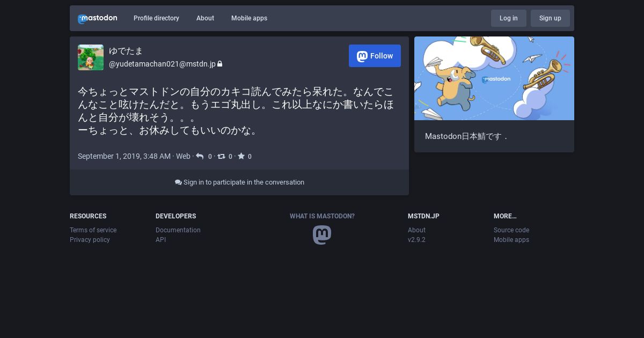Click the Mastodon footer logo icon
644x338 pixels.
point(322,235)
